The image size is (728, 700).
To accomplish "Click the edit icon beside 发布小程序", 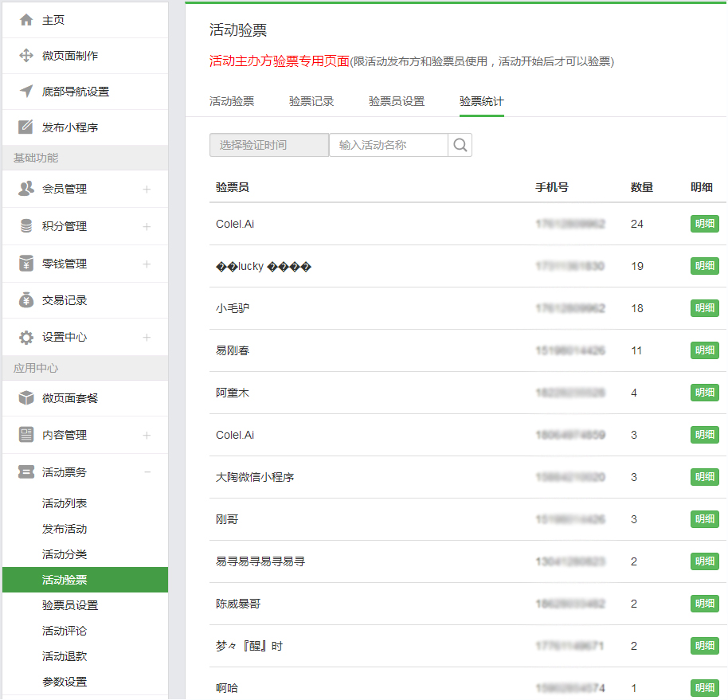I will [26, 127].
